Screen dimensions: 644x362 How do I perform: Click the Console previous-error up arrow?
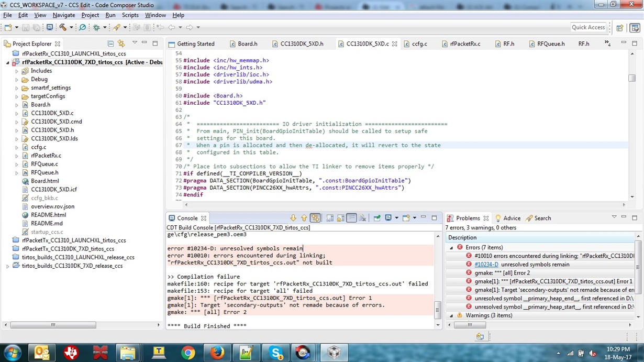[304, 218]
